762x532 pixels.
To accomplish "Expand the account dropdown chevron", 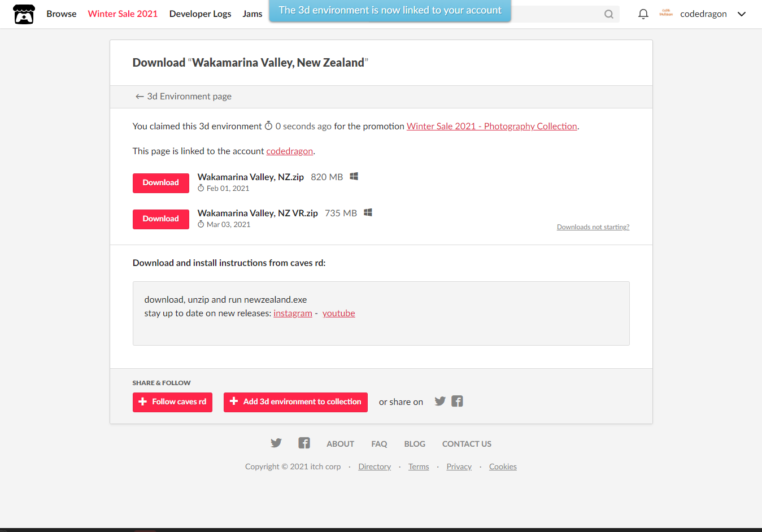I will tap(742, 14).
